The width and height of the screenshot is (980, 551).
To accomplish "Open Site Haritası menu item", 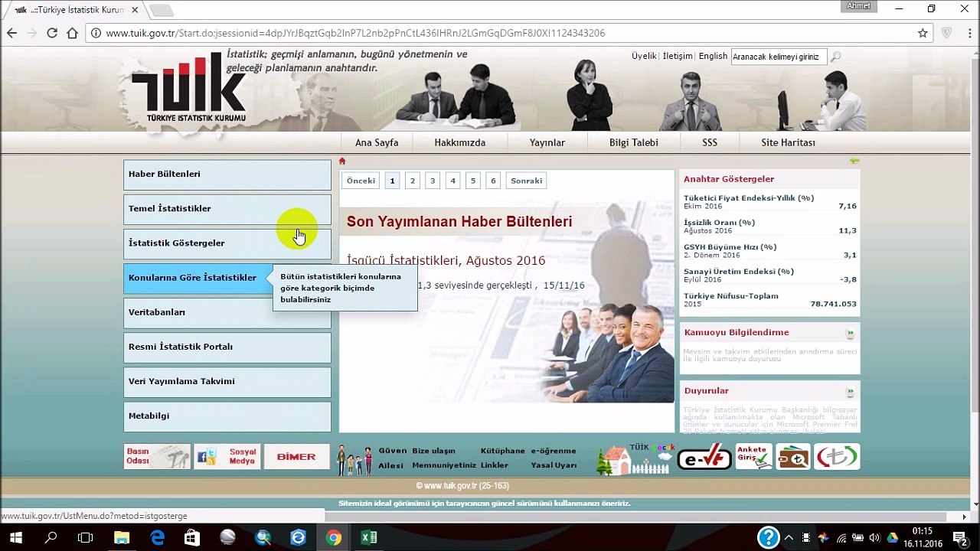I will point(788,142).
